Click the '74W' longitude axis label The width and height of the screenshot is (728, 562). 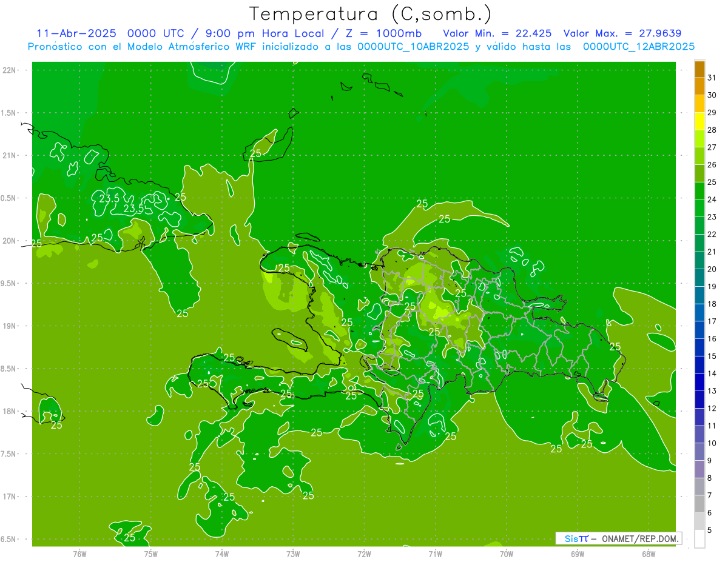pos(222,554)
